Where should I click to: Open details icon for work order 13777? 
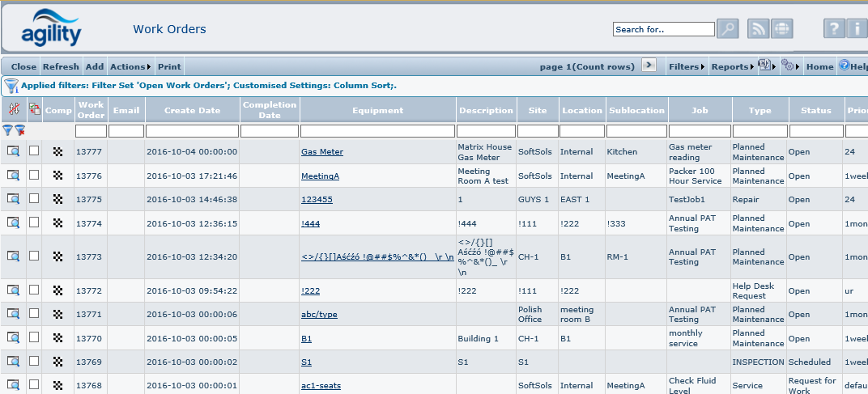[14, 151]
